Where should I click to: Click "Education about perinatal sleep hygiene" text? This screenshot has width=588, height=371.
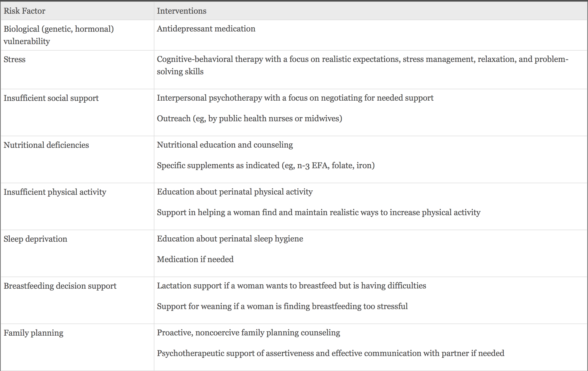coord(230,239)
